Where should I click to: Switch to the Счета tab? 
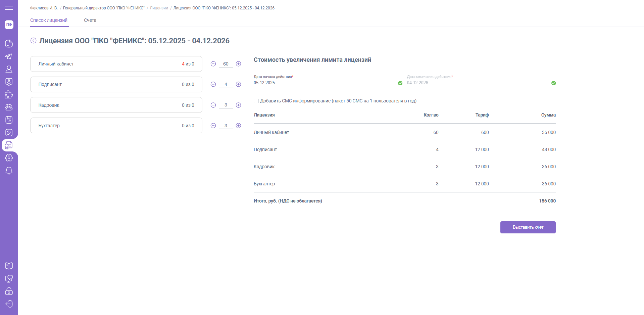tap(90, 20)
